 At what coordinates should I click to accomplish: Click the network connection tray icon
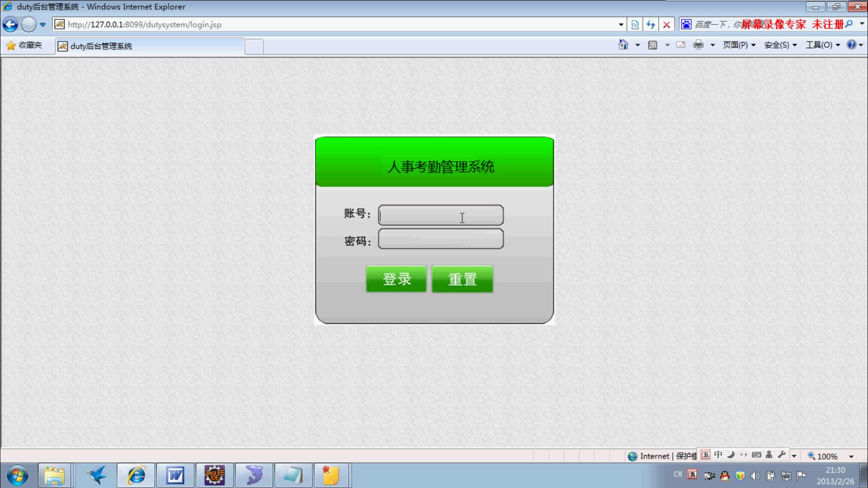(x=786, y=476)
